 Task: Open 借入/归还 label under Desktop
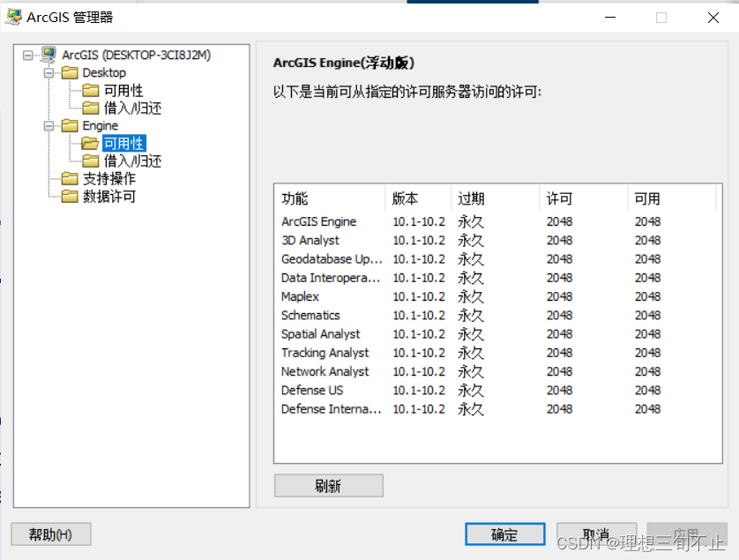point(132,108)
